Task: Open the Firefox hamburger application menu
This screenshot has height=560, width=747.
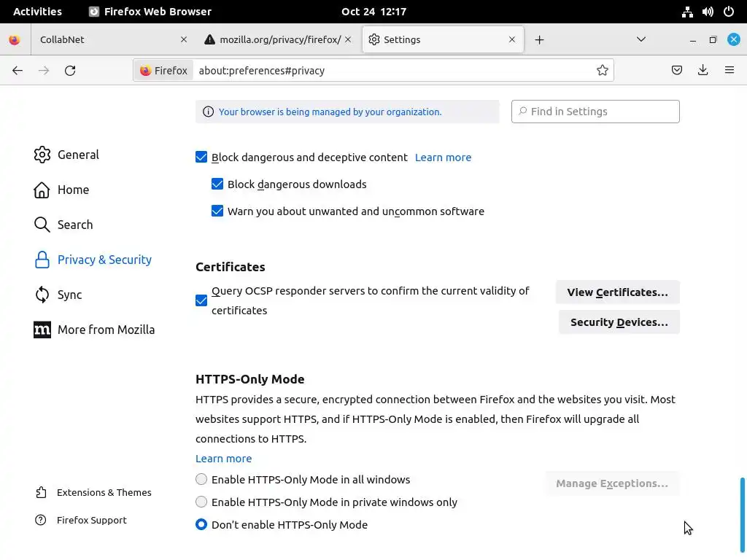Action: pyautogui.click(x=729, y=71)
